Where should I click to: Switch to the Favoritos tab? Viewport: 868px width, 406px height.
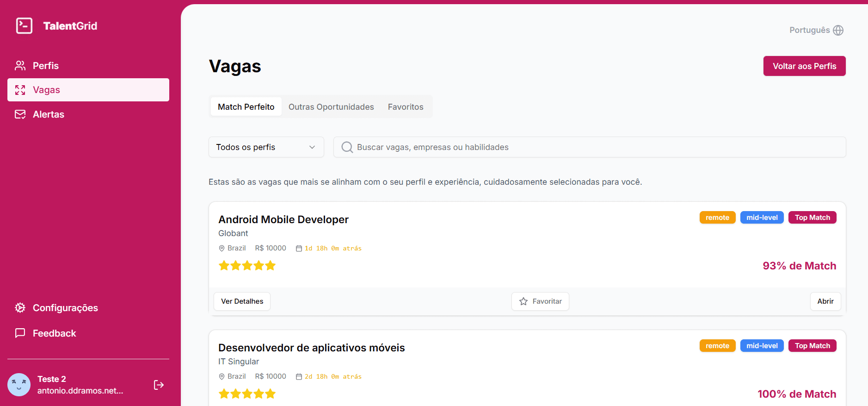(x=405, y=107)
